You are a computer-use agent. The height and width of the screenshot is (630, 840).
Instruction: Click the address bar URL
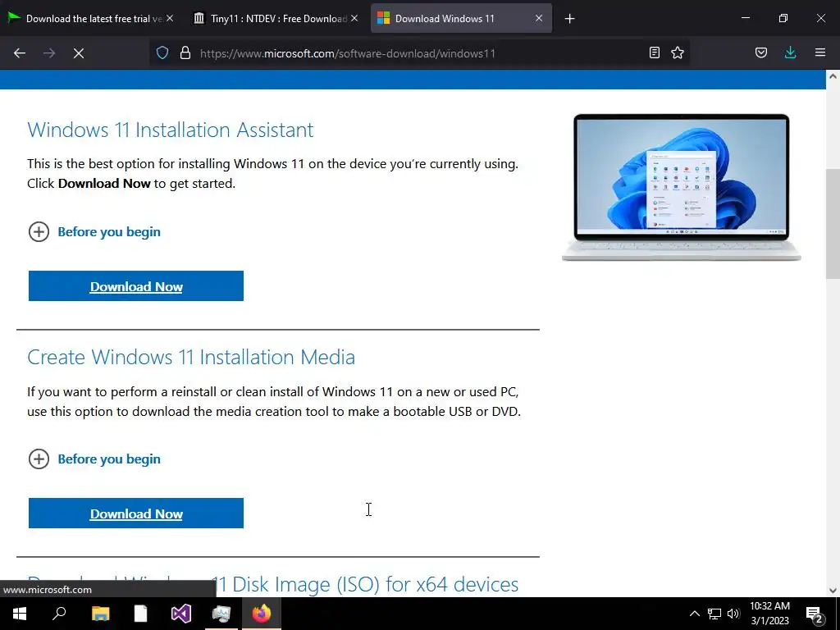[348, 53]
